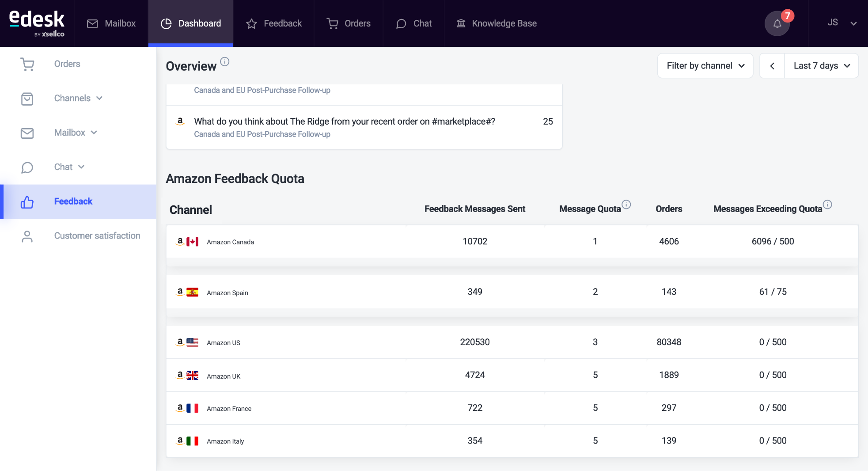Switch to the Orders top tab
The height and width of the screenshot is (471, 868).
(x=349, y=23)
